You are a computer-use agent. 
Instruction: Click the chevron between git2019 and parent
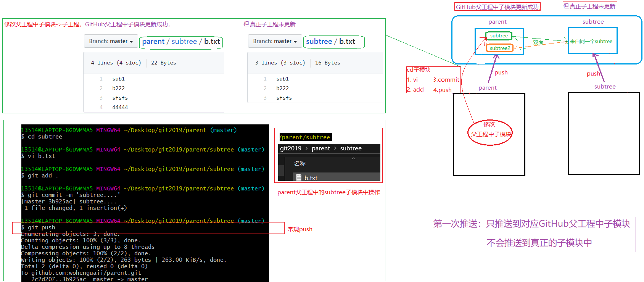click(306, 148)
